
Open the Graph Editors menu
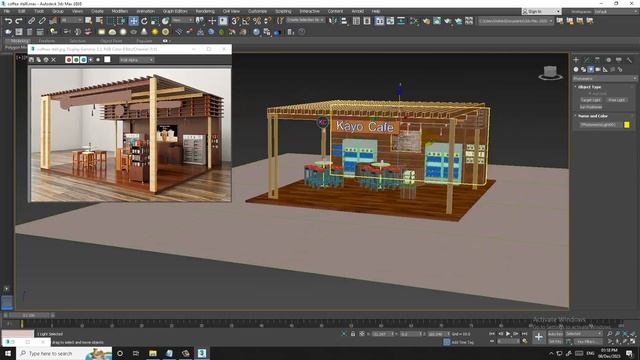click(175, 11)
